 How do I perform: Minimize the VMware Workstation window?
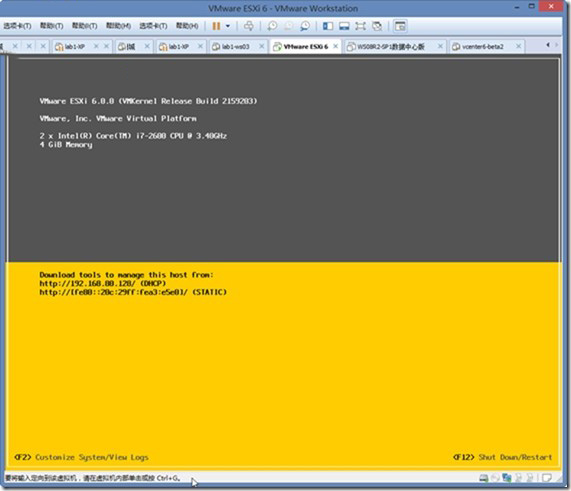(517, 7)
